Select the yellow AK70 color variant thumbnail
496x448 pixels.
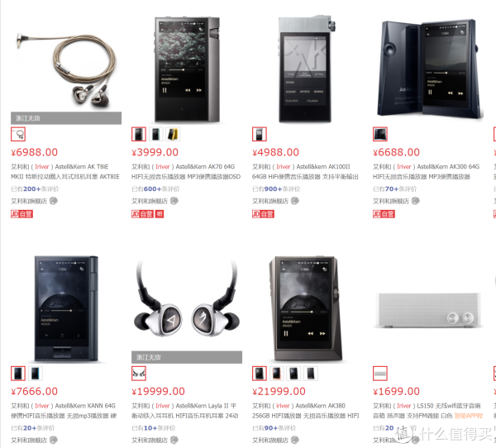tap(173, 134)
